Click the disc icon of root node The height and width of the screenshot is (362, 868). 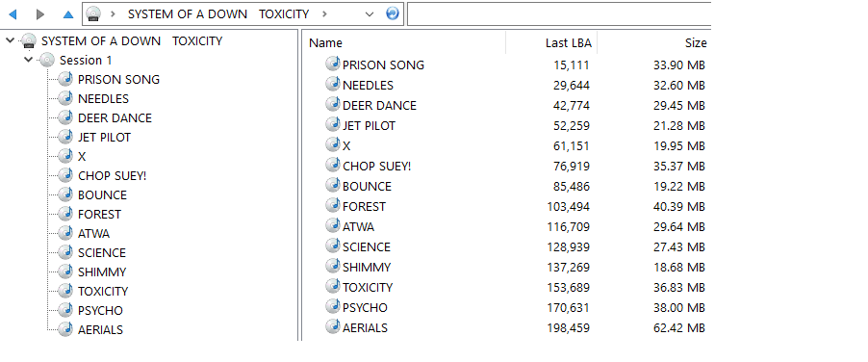(29, 41)
